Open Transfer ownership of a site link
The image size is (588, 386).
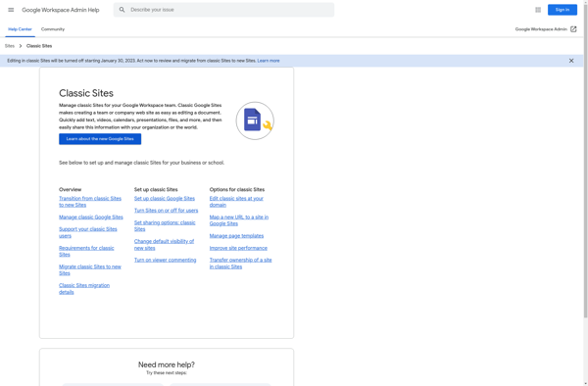[240, 264]
